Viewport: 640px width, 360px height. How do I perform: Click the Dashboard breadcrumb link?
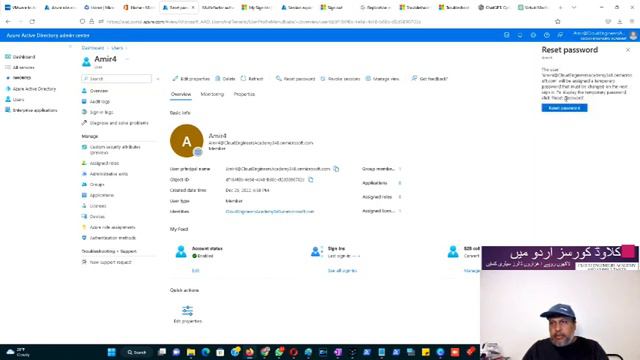click(x=93, y=48)
